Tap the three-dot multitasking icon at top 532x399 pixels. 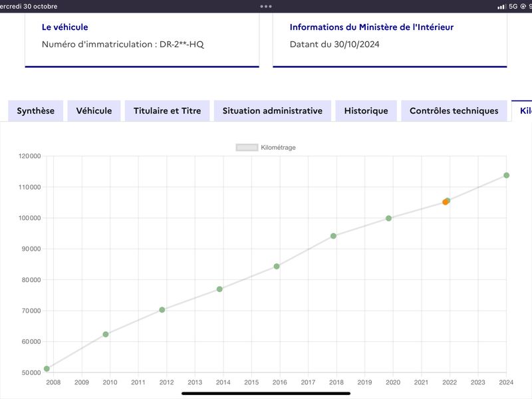click(x=265, y=7)
